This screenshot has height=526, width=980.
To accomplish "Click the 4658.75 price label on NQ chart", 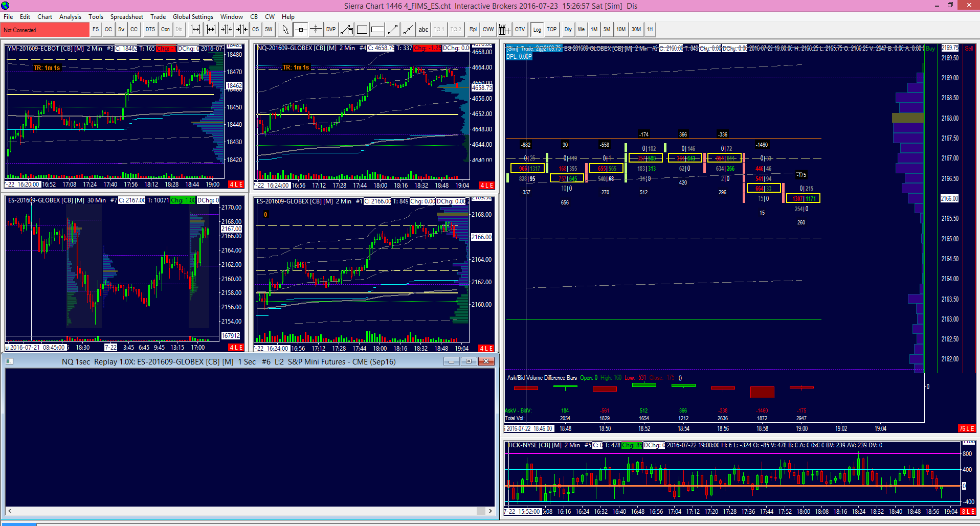I will pos(482,88).
